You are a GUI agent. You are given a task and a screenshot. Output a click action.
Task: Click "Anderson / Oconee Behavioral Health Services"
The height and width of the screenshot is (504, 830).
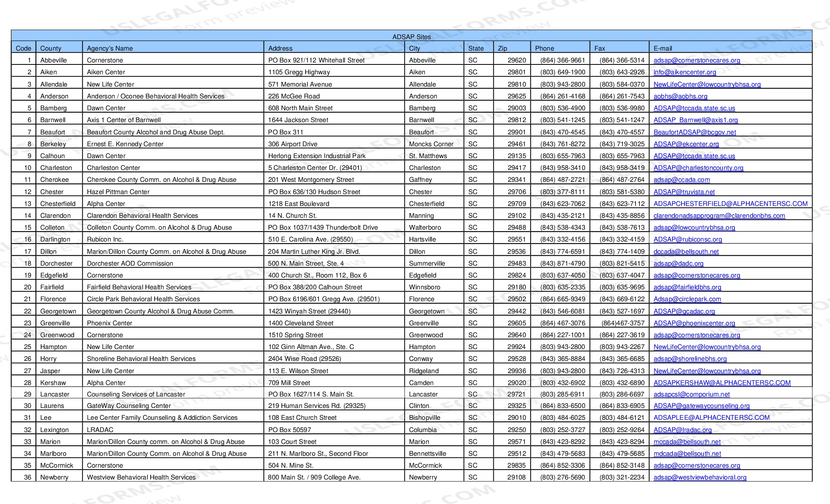[156, 96]
